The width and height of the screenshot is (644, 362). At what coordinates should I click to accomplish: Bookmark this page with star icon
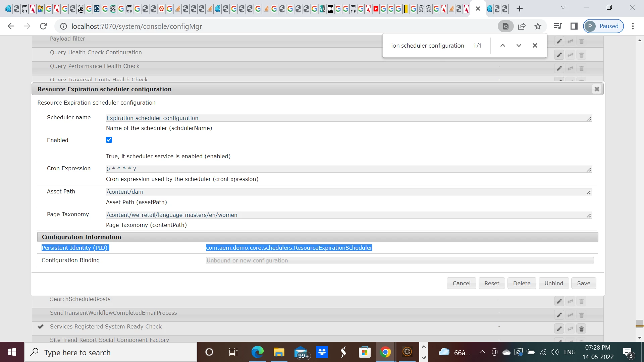538,26
